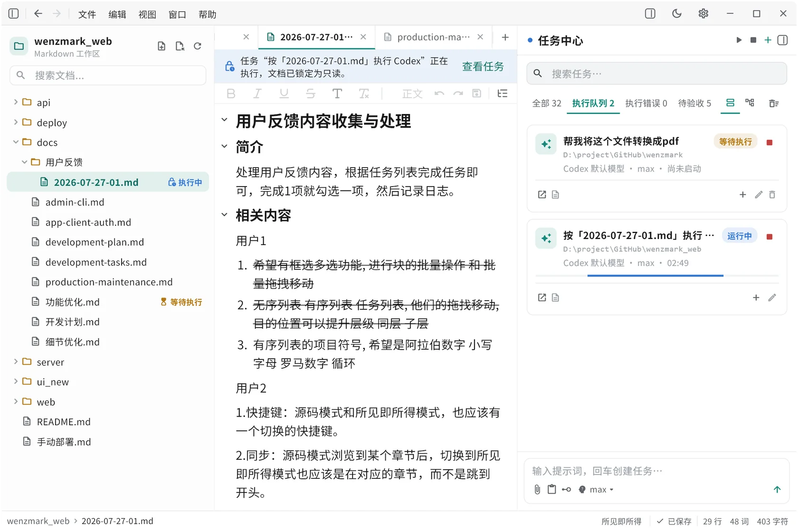Send prompt with the green up arrow
This screenshot has width=798, height=532.
pos(777,489)
